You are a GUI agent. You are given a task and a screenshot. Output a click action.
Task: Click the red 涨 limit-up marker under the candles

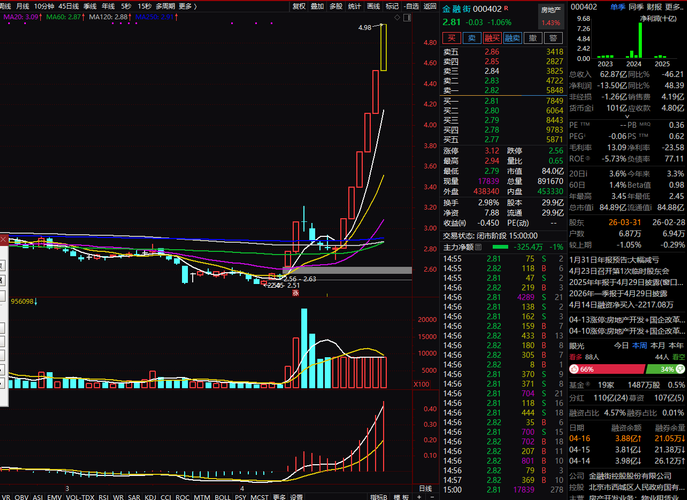(296, 293)
